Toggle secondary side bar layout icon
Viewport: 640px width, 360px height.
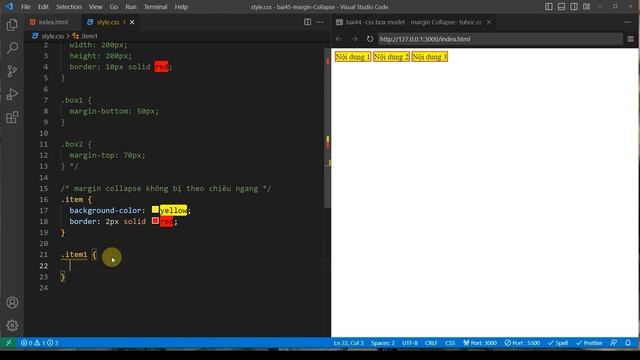click(x=574, y=7)
